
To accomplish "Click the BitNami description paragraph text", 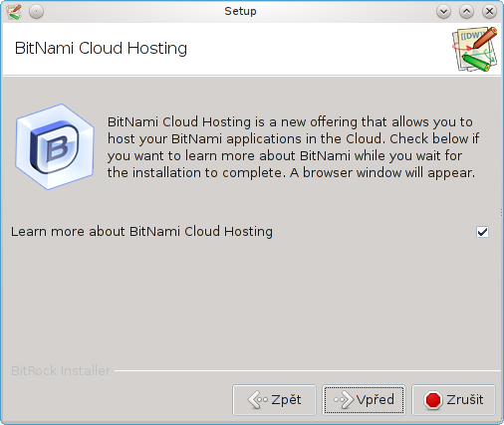I will (x=293, y=147).
